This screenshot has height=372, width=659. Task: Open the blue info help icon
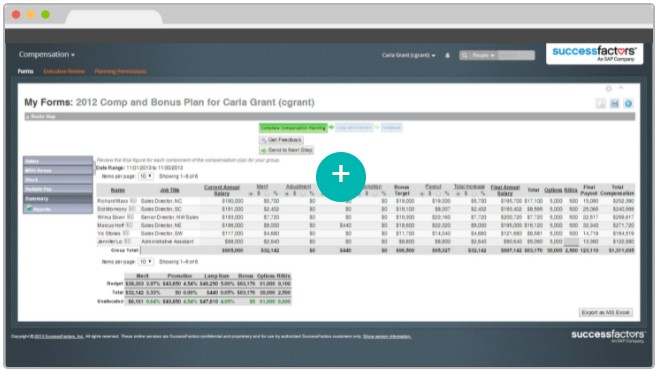(628, 103)
